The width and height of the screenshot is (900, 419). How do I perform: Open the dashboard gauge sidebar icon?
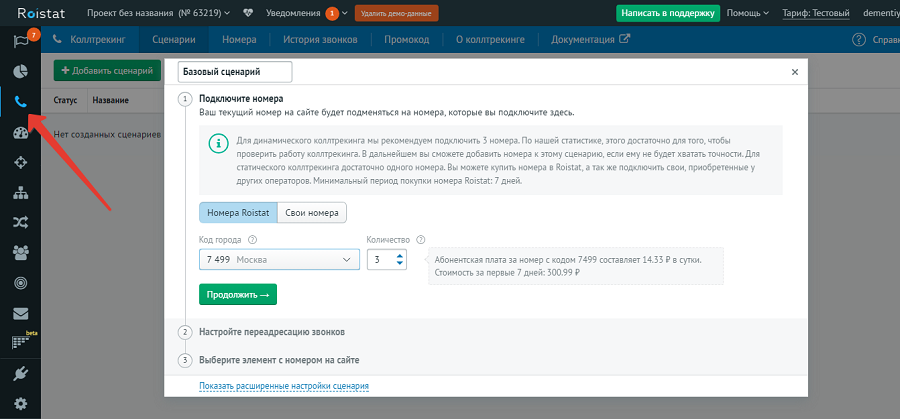(x=21, y=133)
